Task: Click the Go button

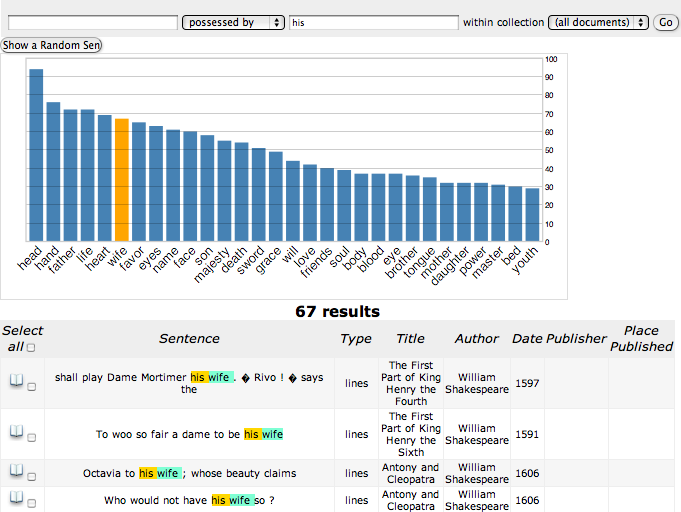Action: tap(665, 23)
